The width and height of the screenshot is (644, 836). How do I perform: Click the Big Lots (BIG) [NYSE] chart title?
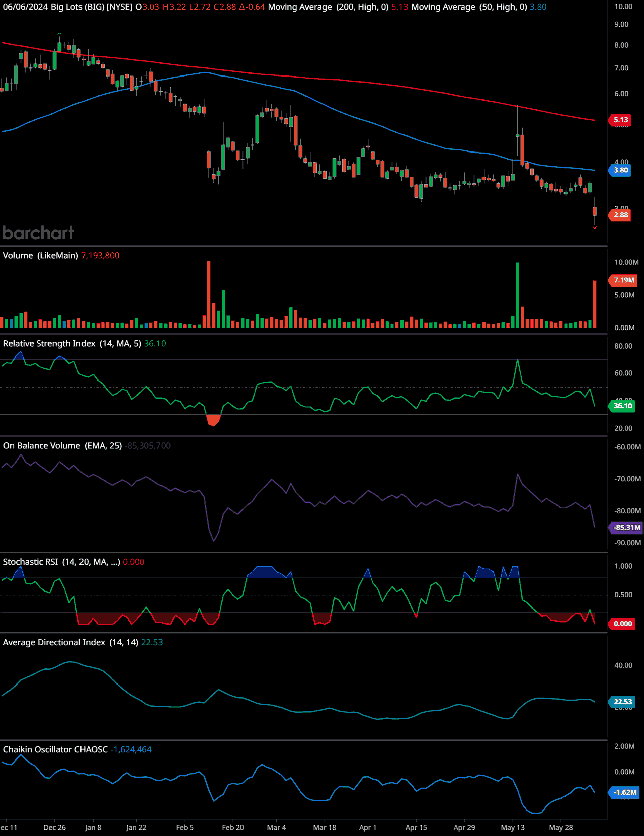tap(92, 7)
